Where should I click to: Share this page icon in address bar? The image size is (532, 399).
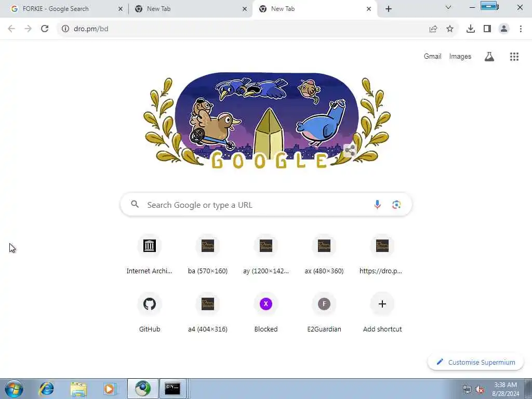tap(433, 29)
